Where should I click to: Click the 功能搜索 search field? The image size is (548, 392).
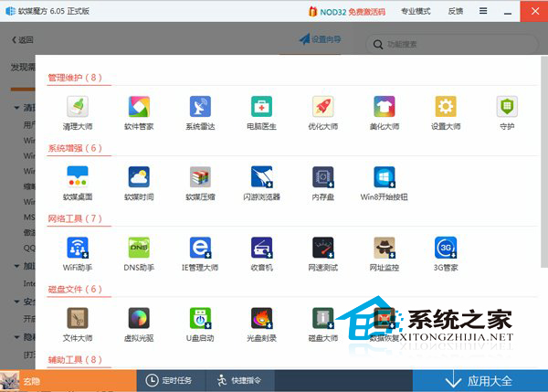[451, 44]
